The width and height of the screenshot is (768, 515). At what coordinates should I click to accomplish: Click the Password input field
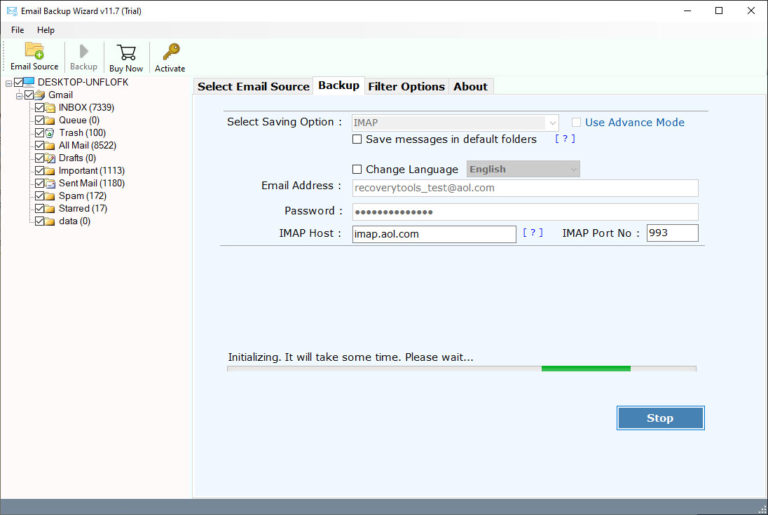tap(525, 212)
